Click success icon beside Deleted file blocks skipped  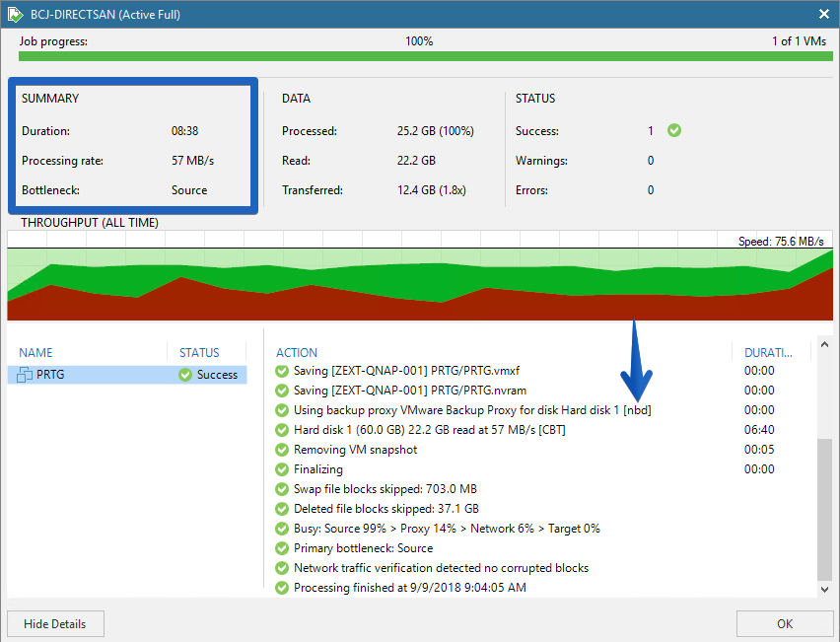coord(282,509)
